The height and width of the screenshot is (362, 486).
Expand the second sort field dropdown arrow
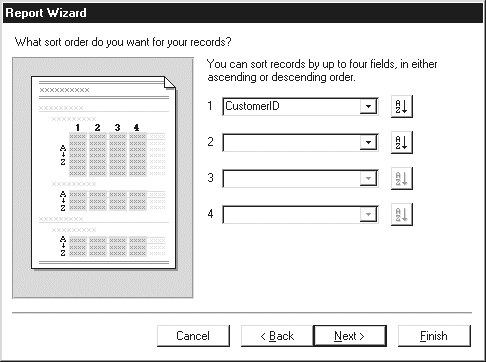368,142
